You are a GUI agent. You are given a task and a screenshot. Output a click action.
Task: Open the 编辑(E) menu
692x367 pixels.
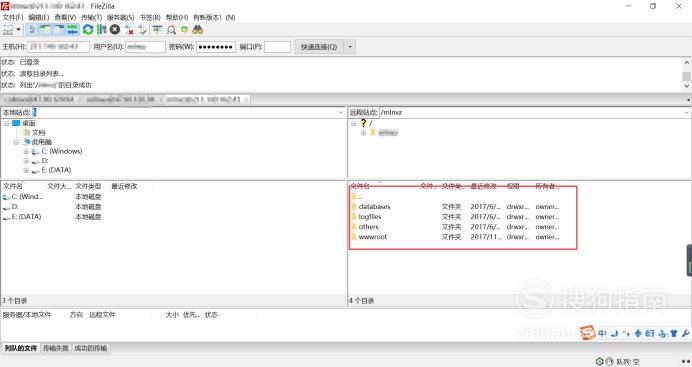pos(39,17)
